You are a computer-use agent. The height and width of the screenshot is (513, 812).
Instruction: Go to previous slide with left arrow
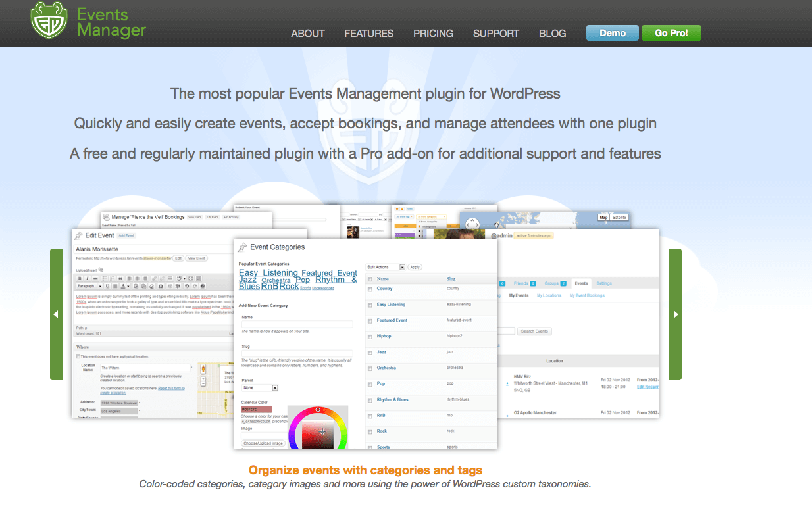(x=57, y=314)
